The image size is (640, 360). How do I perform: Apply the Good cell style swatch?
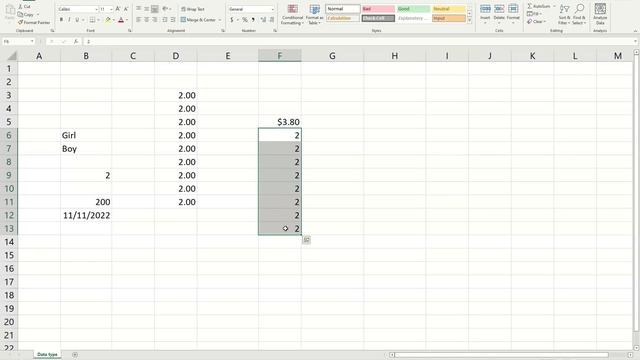click(413, 9)
